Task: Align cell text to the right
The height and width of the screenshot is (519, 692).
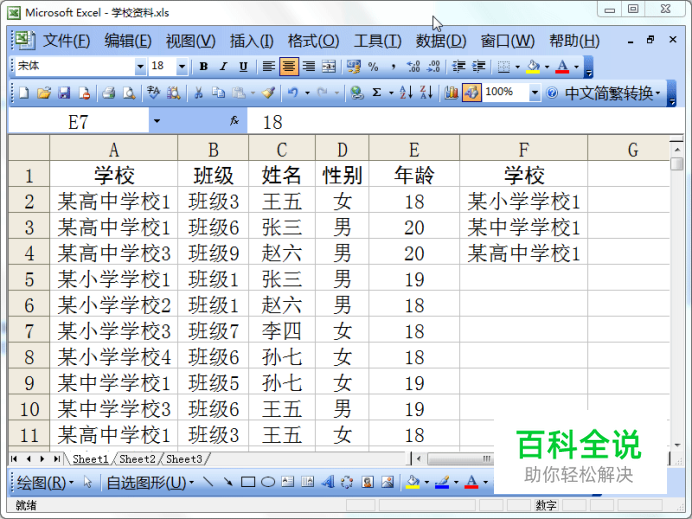Action: tap(309, 67)
